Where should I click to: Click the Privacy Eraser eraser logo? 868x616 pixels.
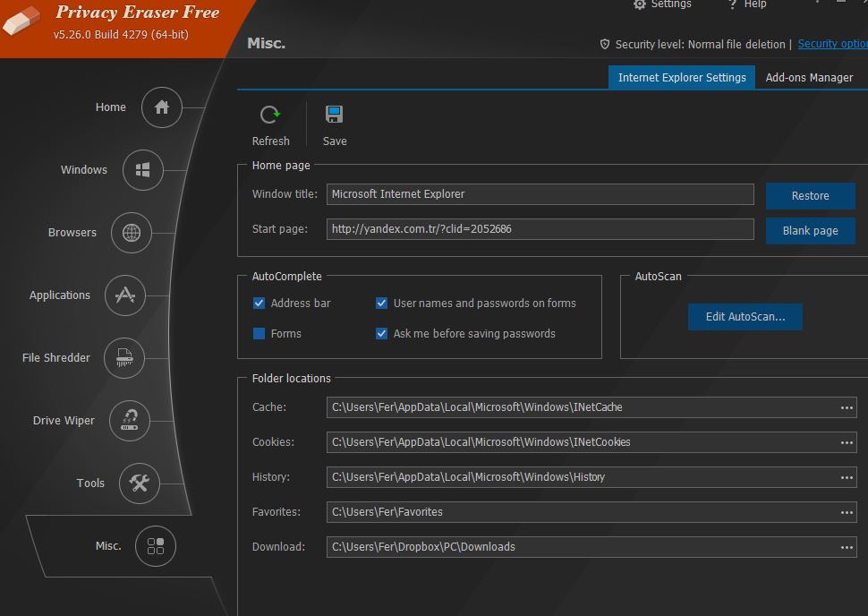pyautogui.click(x=21, y=21)
